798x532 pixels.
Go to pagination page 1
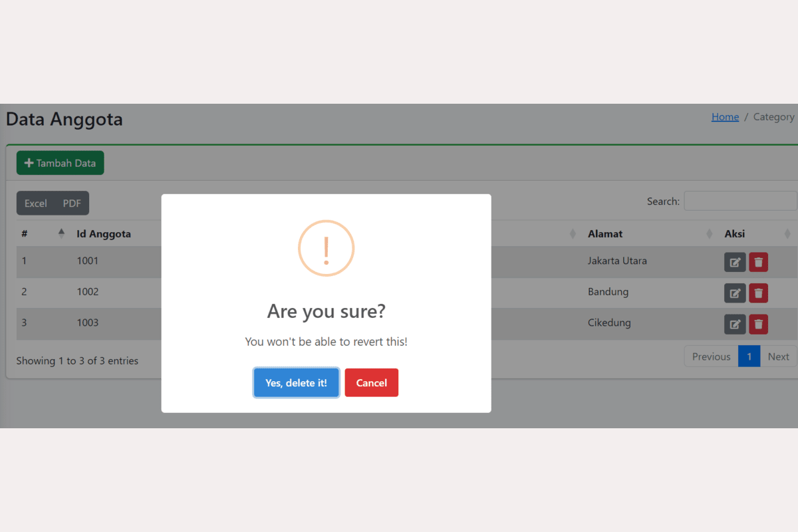click(749, 356)
